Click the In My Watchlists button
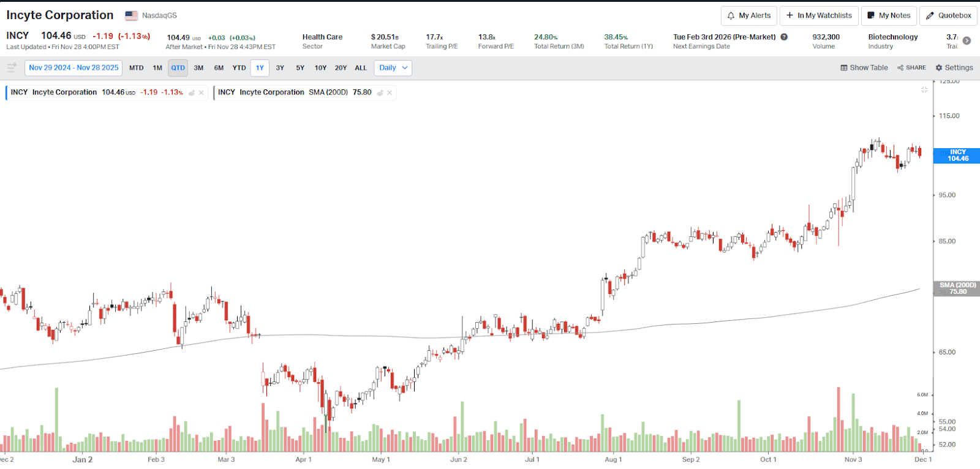The width and height of the screenshot is (980, 469). (x=819, y=16)
